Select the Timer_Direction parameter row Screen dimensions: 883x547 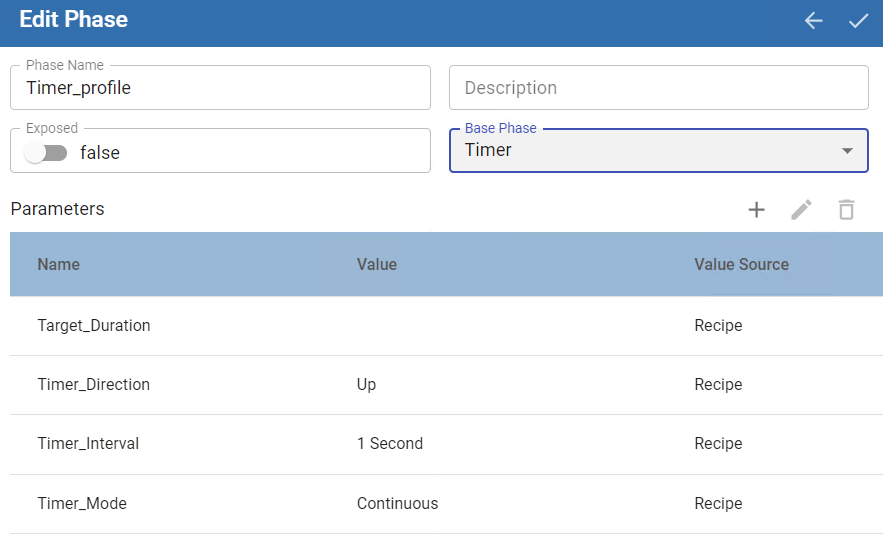[x=94, y=385]
